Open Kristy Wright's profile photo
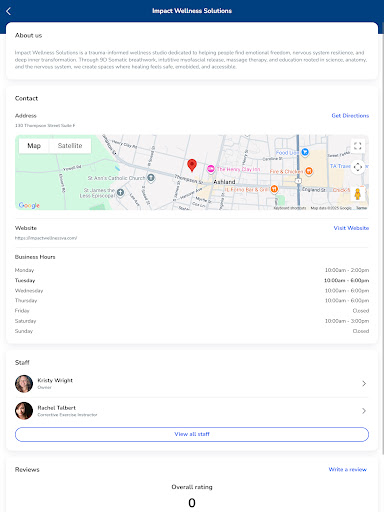 24,384
